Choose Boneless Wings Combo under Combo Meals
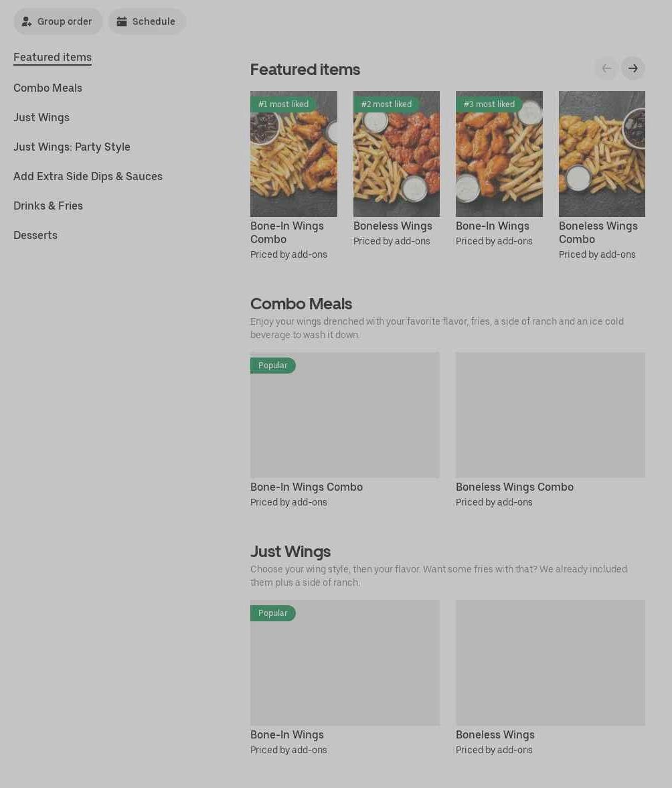 [550, 415]
